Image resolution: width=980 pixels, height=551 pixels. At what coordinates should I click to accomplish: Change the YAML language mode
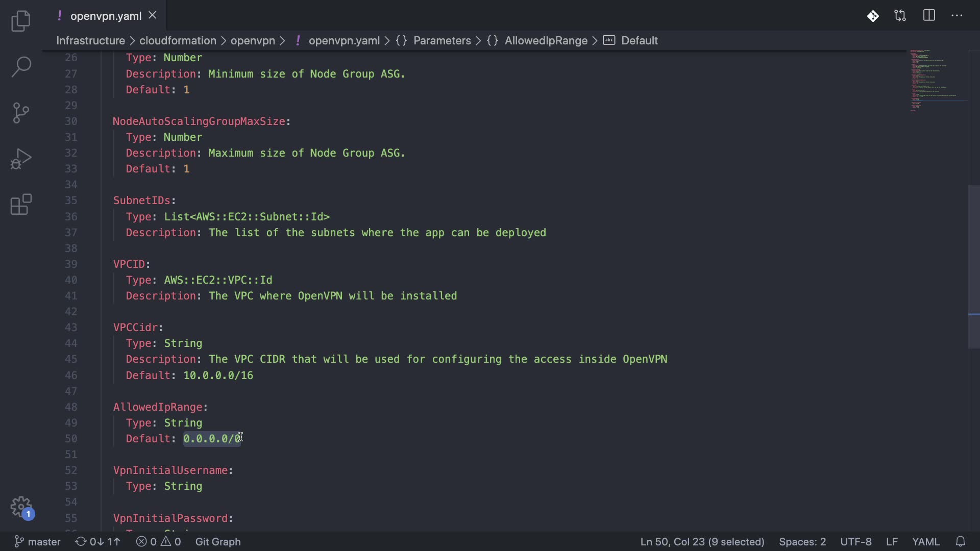coord(925,541)
